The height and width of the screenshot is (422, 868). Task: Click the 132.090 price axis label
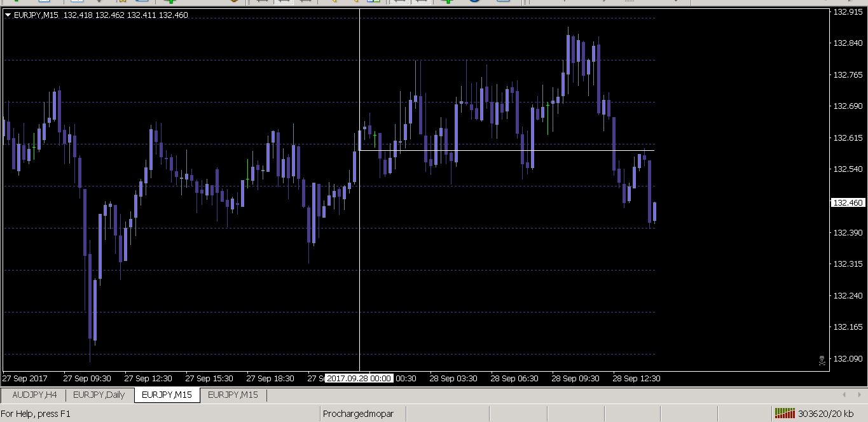848,358
